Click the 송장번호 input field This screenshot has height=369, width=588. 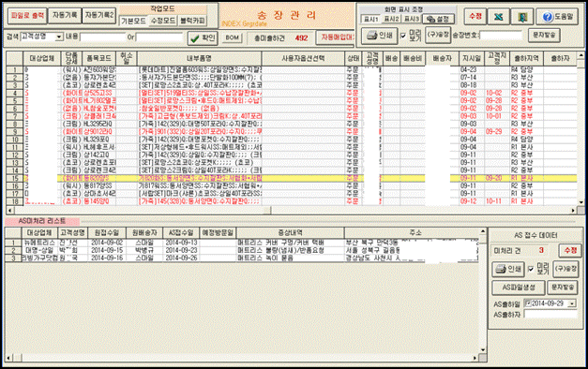[x=501, y=36]
